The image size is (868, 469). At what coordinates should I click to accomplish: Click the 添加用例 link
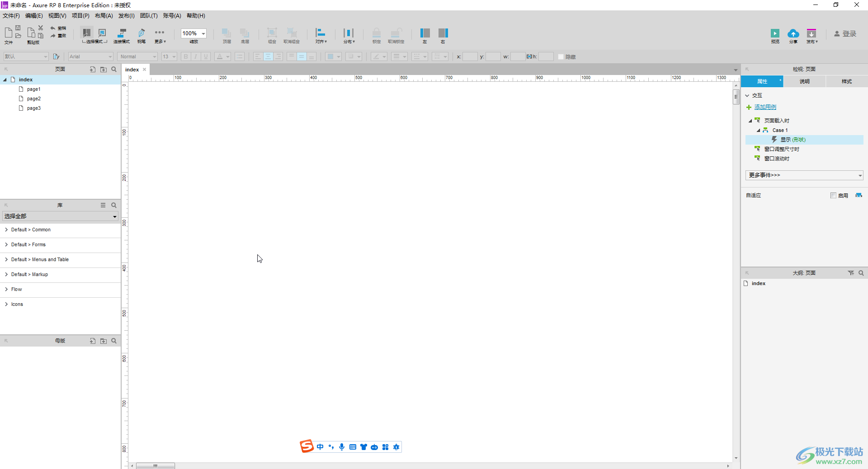pyautogui.click(x=765, y=107)
